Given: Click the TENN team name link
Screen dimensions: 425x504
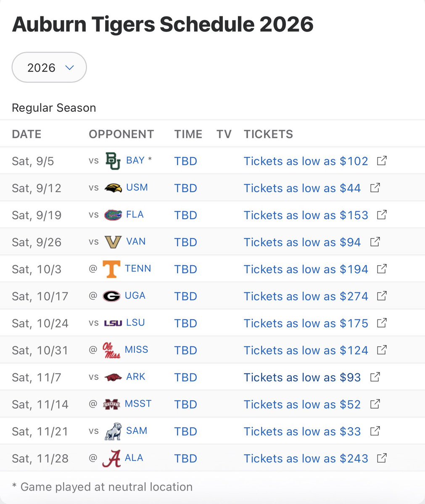Looking at the screenshot, I should pyautogui.click(x=137, y=268).
